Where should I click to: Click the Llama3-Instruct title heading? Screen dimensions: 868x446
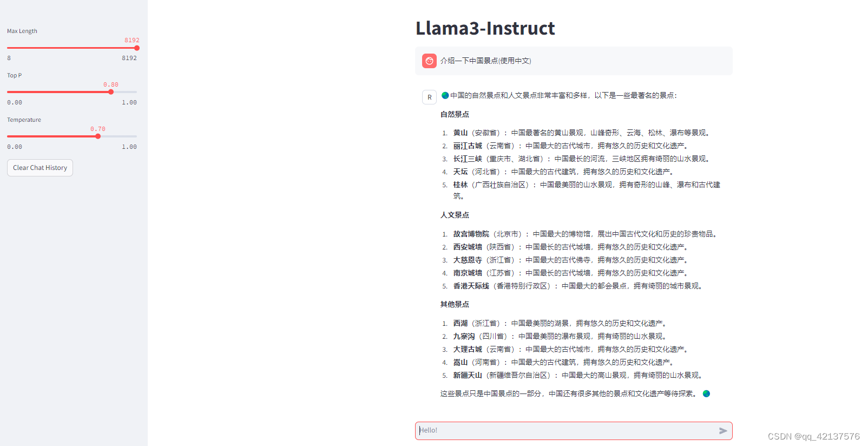click(485, 28)
